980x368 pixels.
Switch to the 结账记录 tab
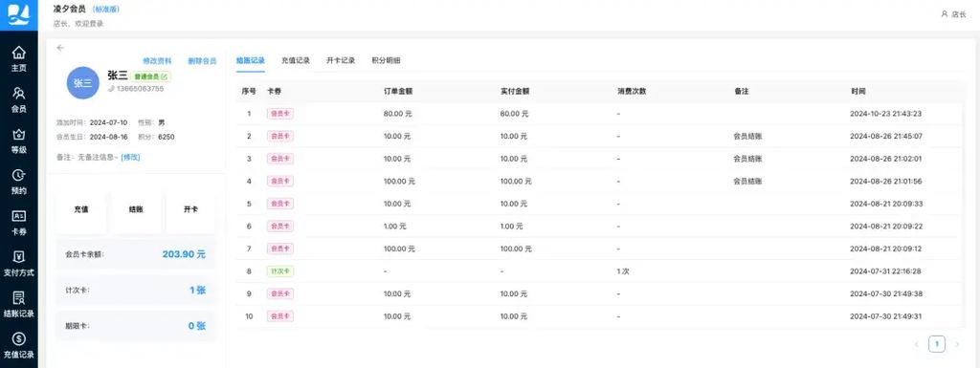click(x=251, y=60)
